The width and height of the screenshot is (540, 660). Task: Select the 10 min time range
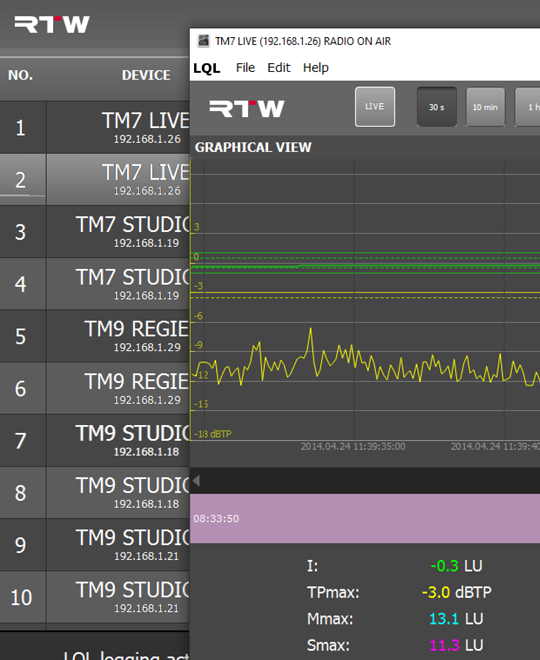point(485,107)
